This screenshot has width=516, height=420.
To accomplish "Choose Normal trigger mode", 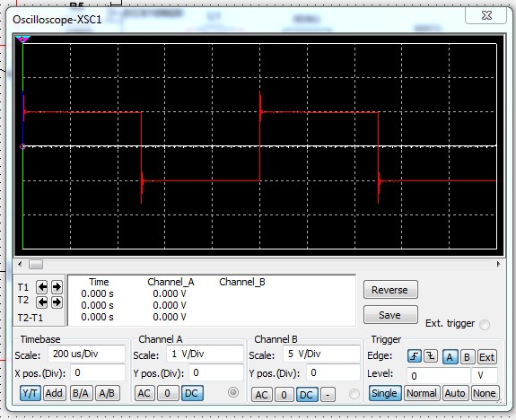I will click(422, 393).
